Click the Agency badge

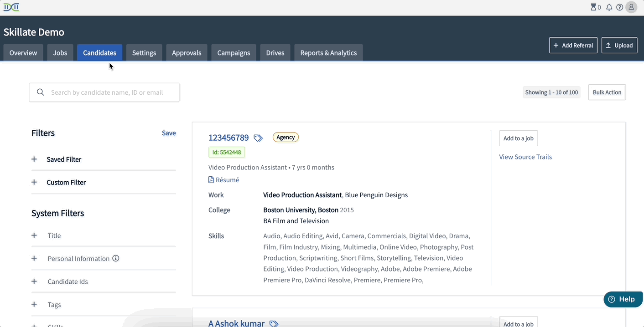tap(286, 137)
